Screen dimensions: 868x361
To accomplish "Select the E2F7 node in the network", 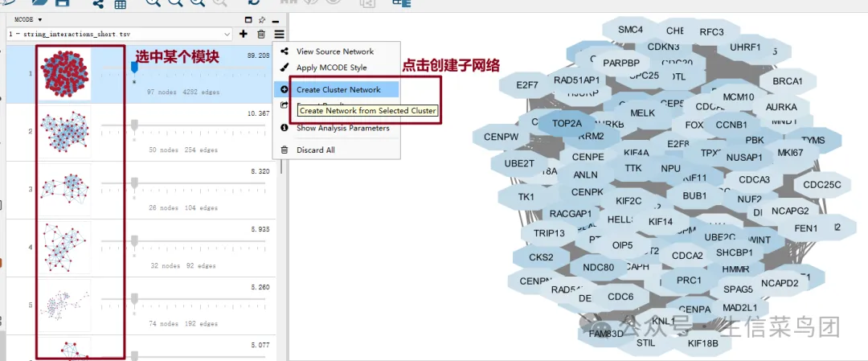I will coord(526,85).
